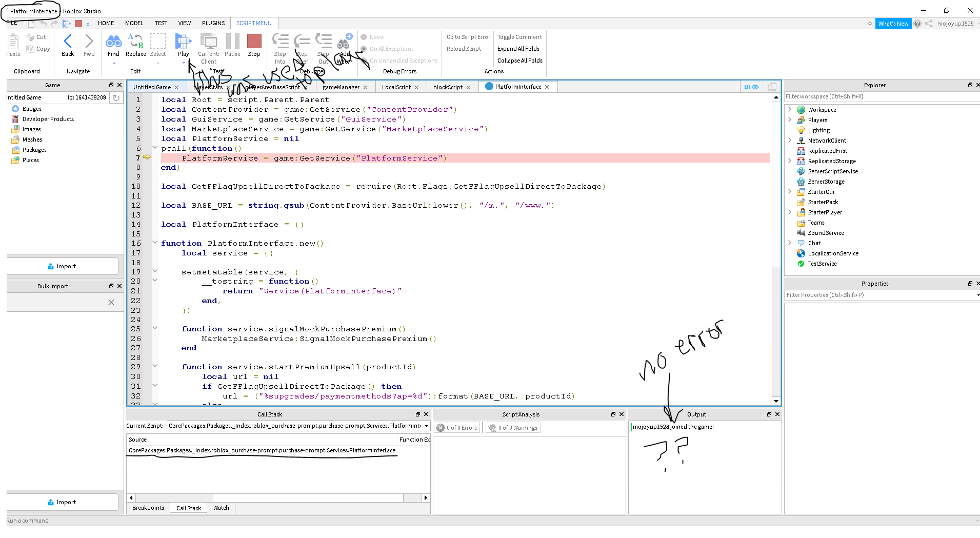This screenshot has height=538, width=980.
Task: Toggle the 0 of 0 Warnings filter
Action: click(513, 428)
